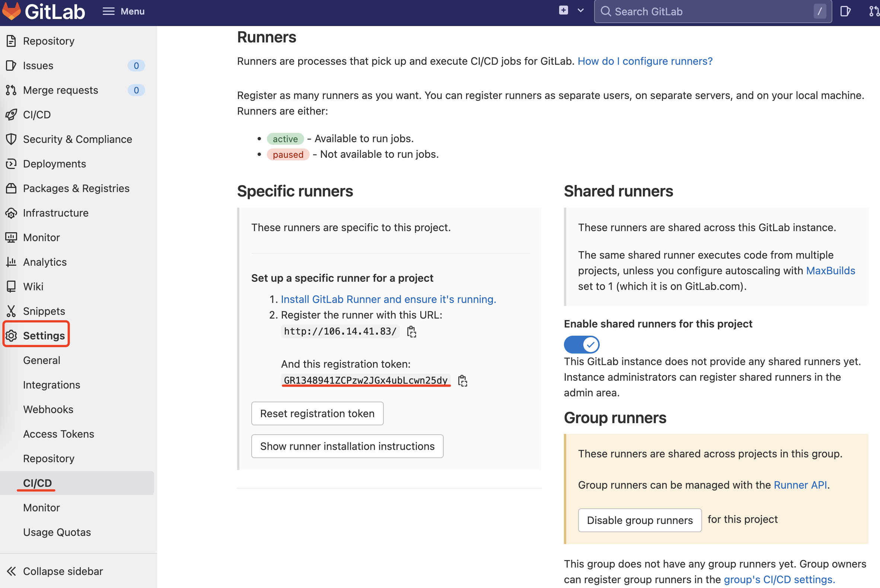Open Packages & Registries in sidebar

[x=76, y=188]
